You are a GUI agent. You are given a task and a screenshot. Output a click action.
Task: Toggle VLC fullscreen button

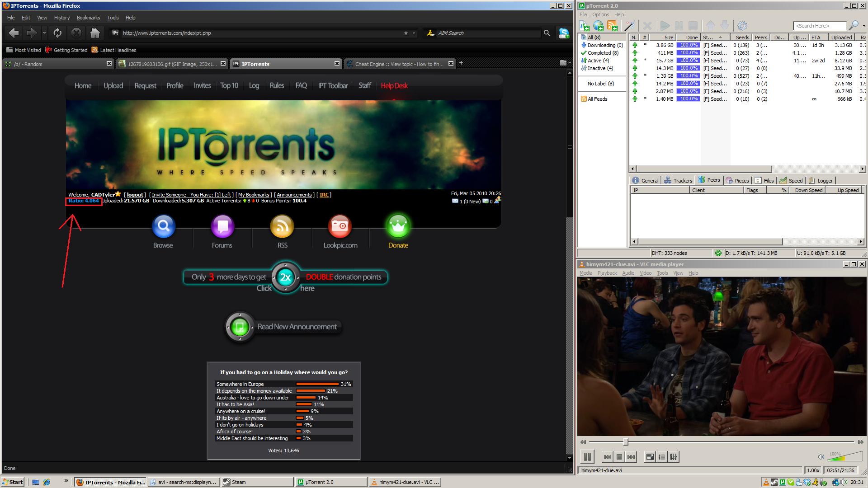(650, 457)
